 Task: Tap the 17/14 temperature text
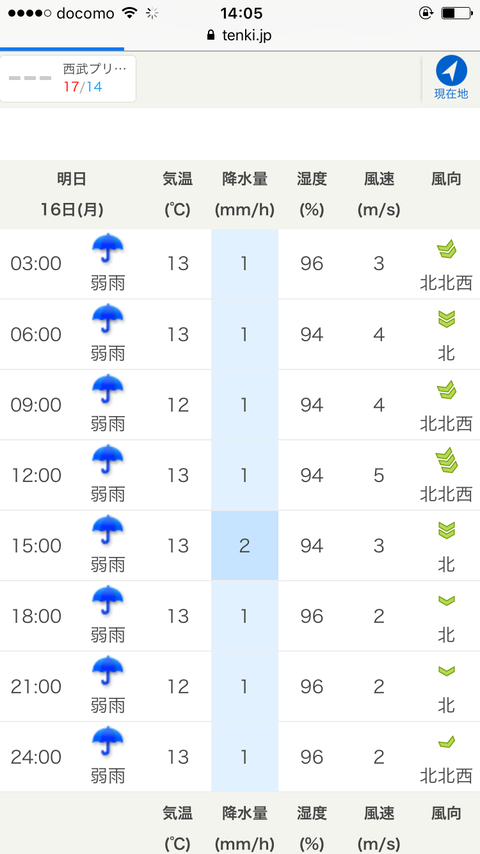83,87
